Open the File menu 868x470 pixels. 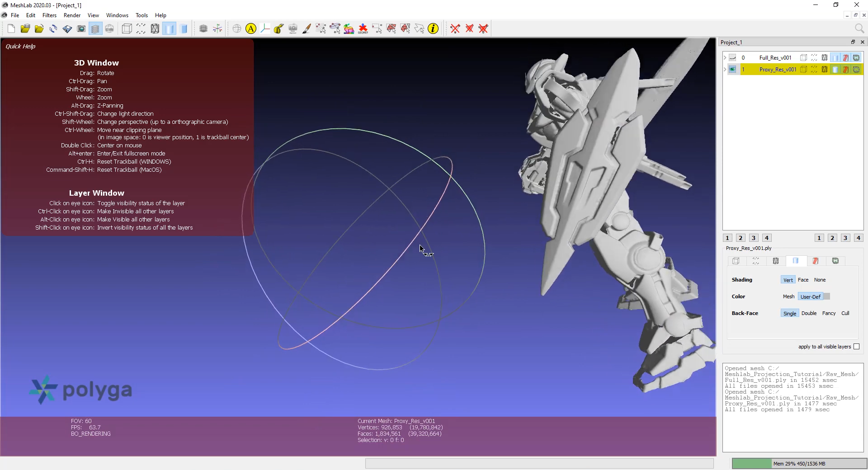(x=15, y=15)
